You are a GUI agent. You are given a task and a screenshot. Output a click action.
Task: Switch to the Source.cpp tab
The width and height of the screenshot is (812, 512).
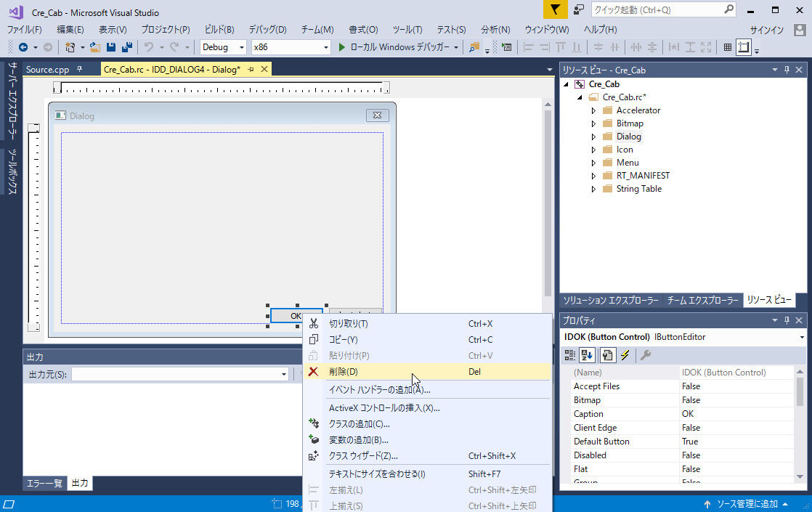(48, 70)
